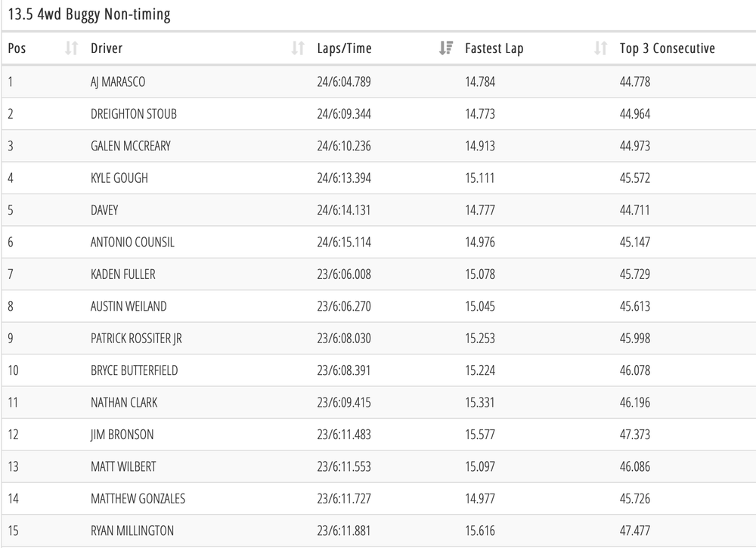Click MATTHEW GONZALES driver name
This screenshot has width=756, height=548.
pyautogui.click(x=138, y=499)
